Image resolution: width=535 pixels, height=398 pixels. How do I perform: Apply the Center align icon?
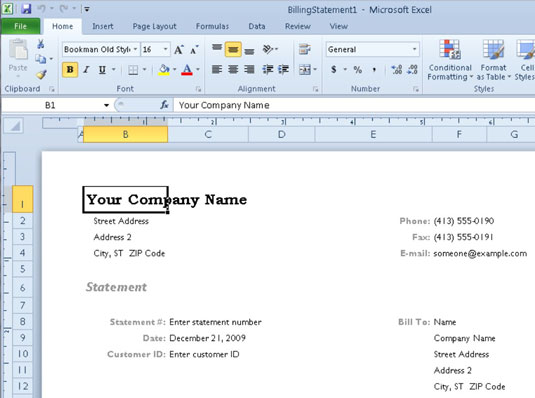[233, 70]
